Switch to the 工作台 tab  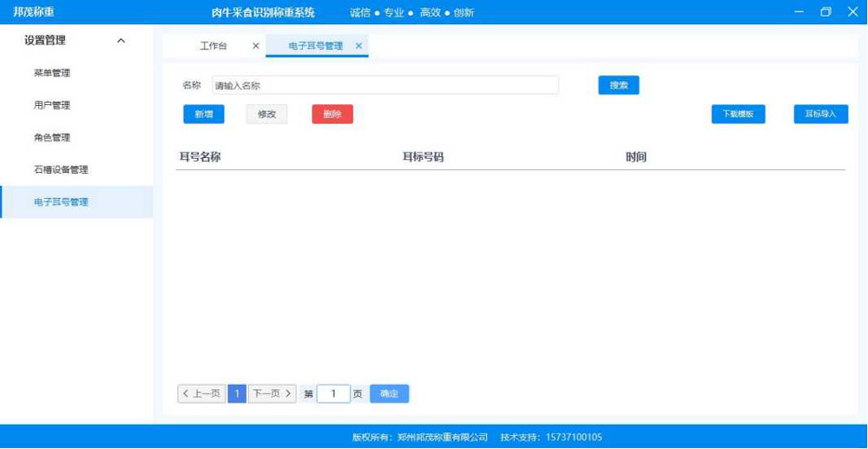(214, 46)
